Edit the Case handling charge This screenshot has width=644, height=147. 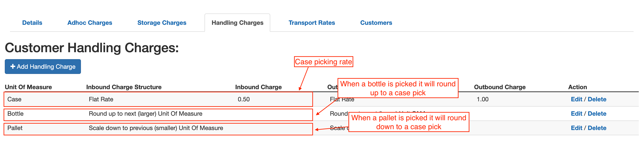coord(577,99)
